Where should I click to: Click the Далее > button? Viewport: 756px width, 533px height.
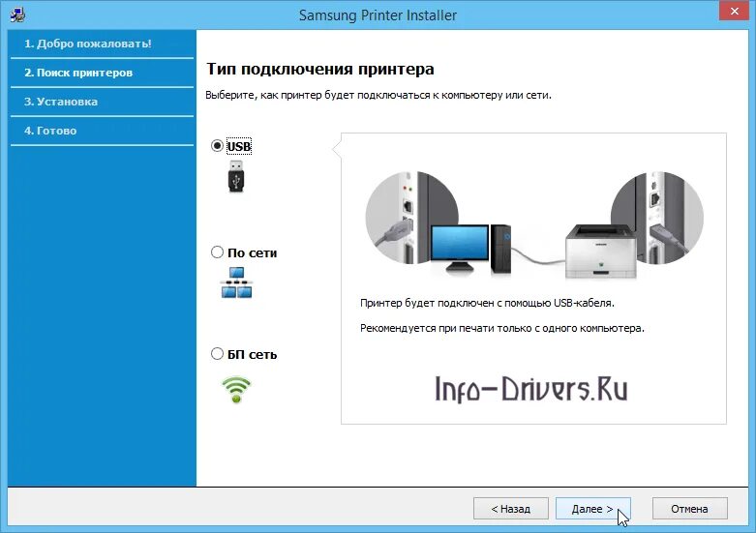[x=592, y=509]
